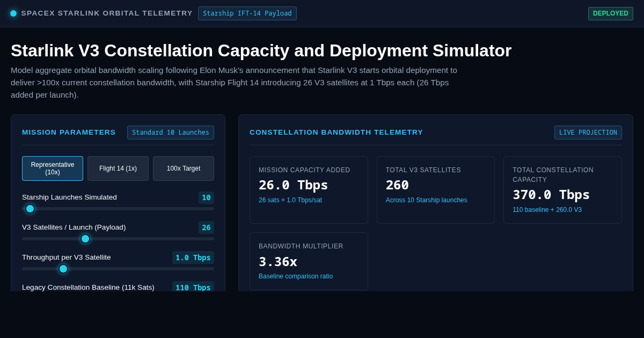Image resolution: width=644 pixels, height=338 pixels.
Task: Adjust the Starship Launches Simulated slider
Action: (x=118, y=209)
